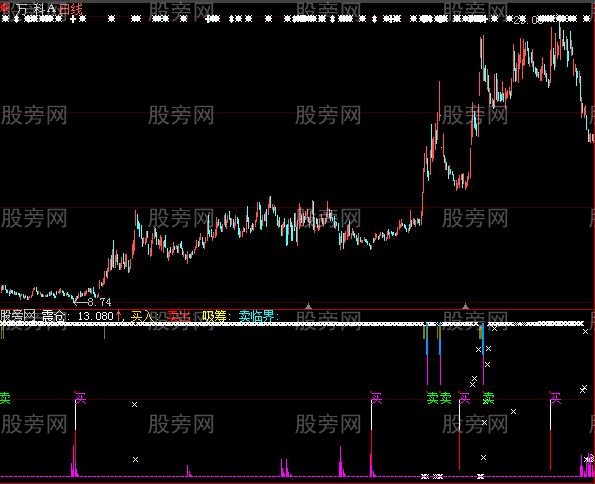
Task: Click the pair of green 卖卖 markers
Action: [x=439, y=398]
